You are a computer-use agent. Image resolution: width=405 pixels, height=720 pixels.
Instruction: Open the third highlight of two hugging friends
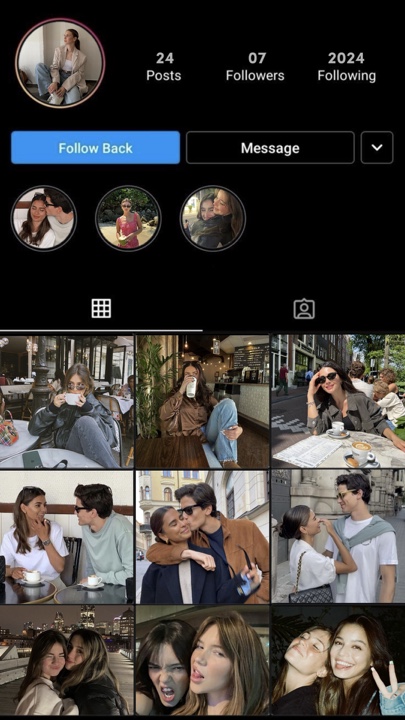coord(213,218)
